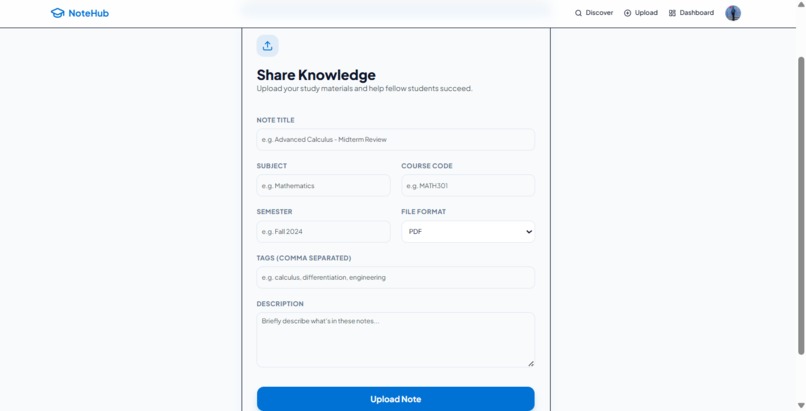Click the Description resize handle corner
The width and height of the screenshot is (806, 411).
click(530, 363)
